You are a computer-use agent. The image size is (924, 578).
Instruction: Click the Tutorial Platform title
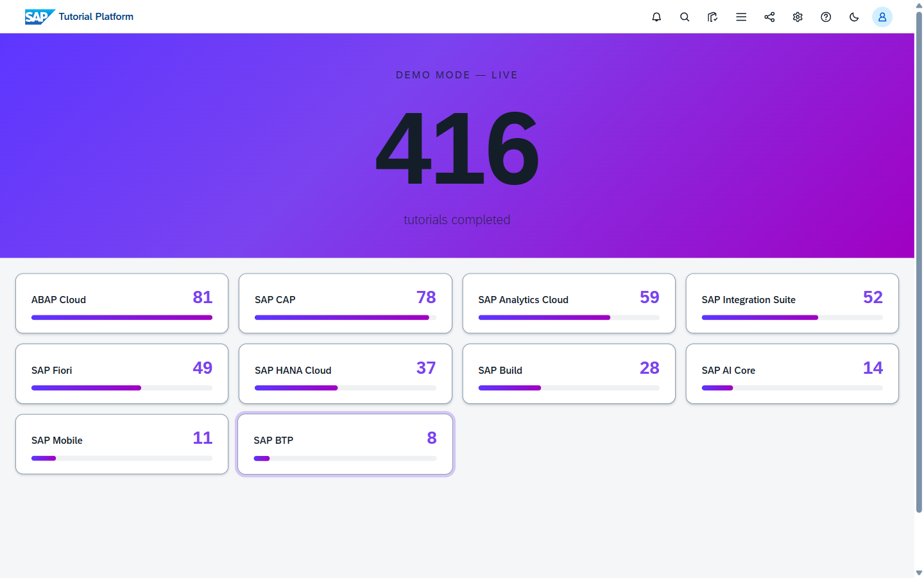[96, 17]
